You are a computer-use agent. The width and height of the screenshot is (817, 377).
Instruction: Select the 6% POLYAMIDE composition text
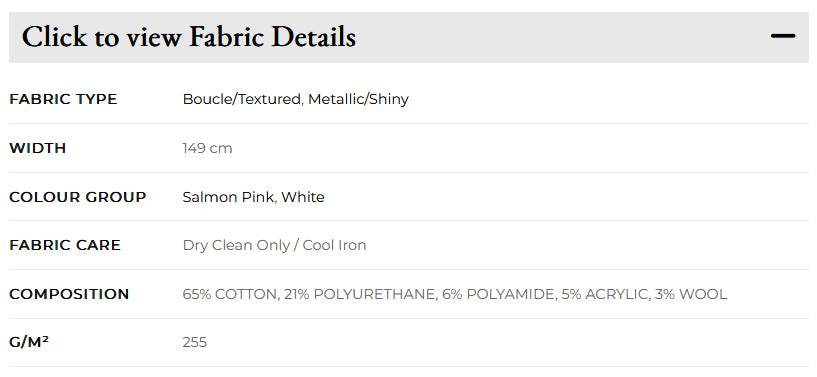tap(498, 294)
